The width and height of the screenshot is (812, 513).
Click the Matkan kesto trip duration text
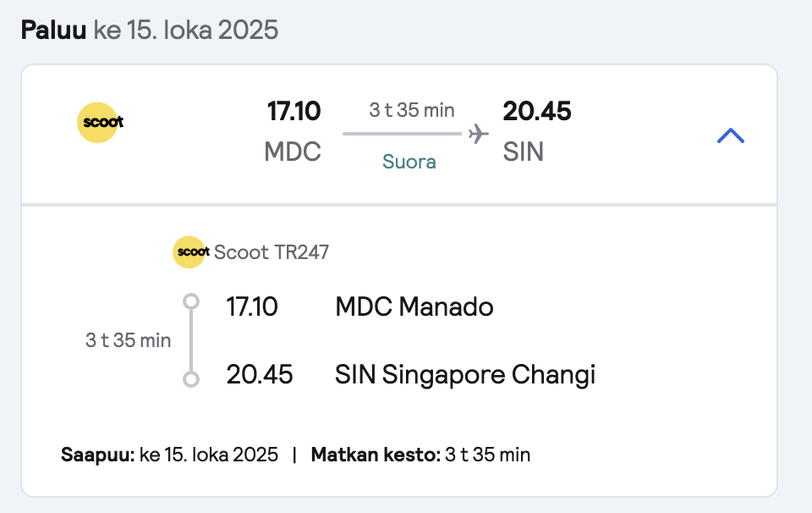pos(420,455)
